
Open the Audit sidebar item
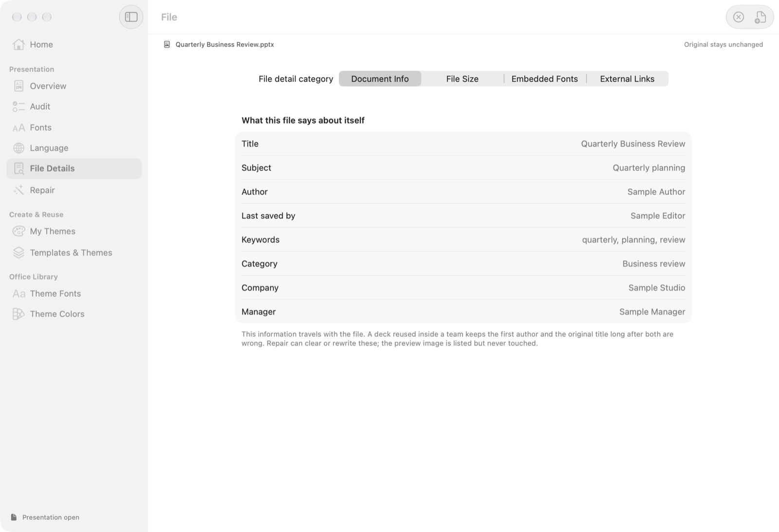pos(74,107)
